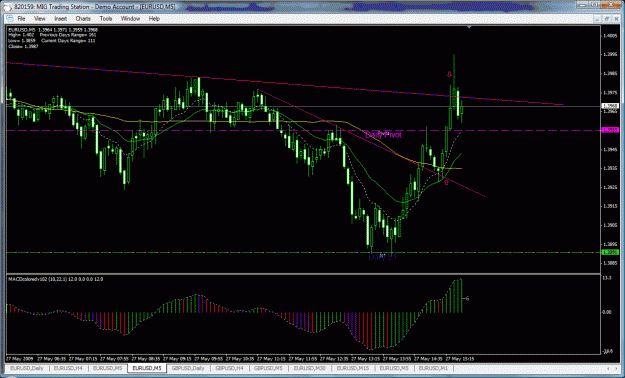
Task: Minimize the inner chart window
Action: [x=597, y=19]
